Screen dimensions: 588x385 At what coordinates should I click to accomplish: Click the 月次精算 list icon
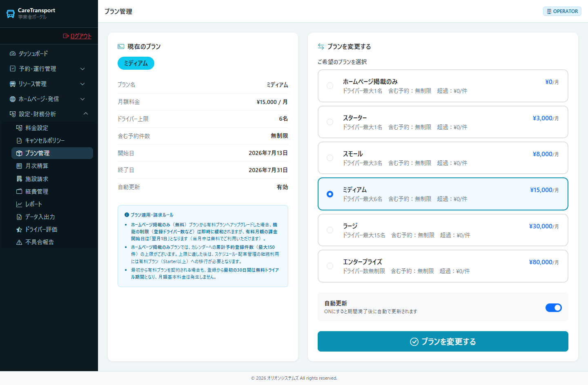tap(19, 166)
